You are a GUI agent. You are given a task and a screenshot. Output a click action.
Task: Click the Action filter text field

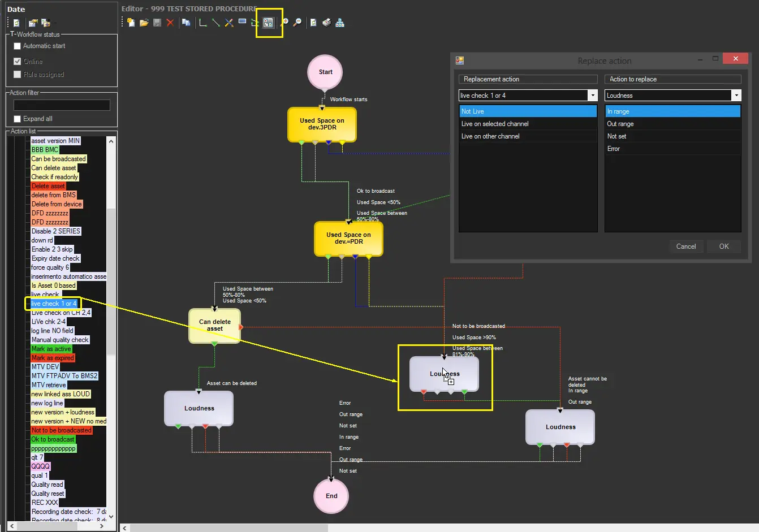pyautogui.click(x=62, y=105)
